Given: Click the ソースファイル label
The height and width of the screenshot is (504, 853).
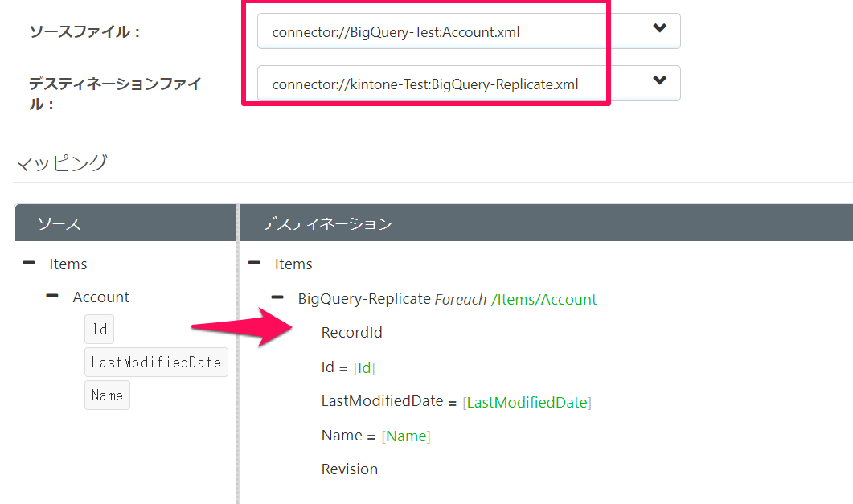Looking at the screenshot, I should tap(85, 31).
